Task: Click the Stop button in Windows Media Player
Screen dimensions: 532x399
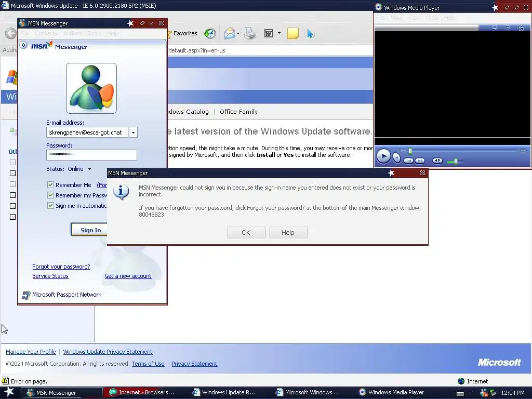Action: (396, 157)
